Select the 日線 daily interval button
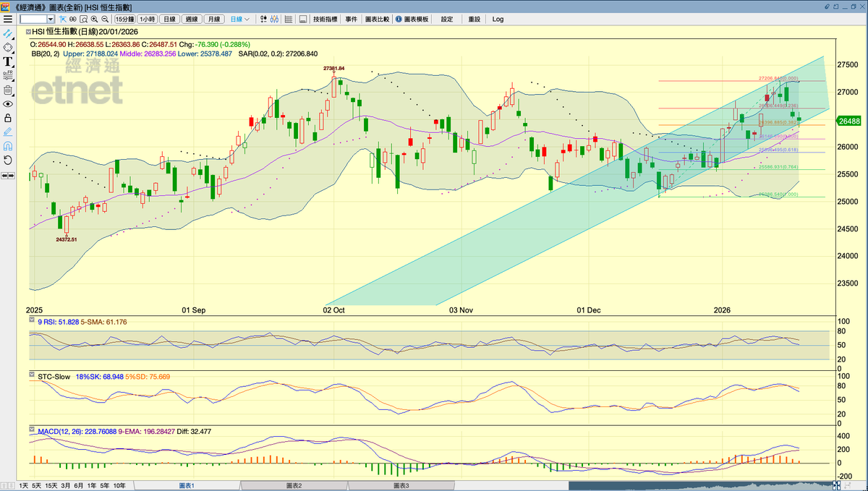 pyautogui.click(x=169, y=19)
